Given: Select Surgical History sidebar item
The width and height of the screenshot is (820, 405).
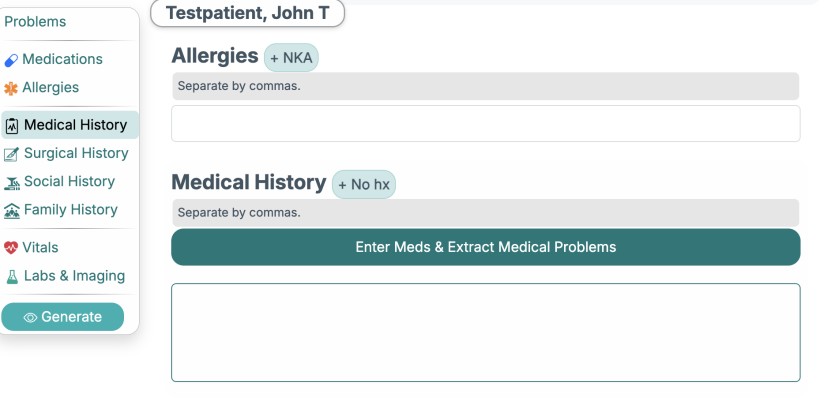Looking at the screenshot, I should click(76, 153).
